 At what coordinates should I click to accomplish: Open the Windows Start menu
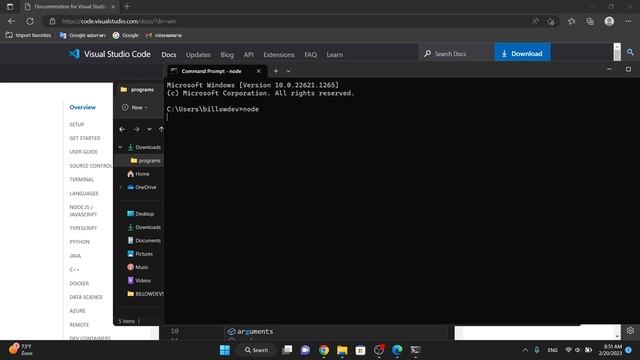(x=224, y=350)
